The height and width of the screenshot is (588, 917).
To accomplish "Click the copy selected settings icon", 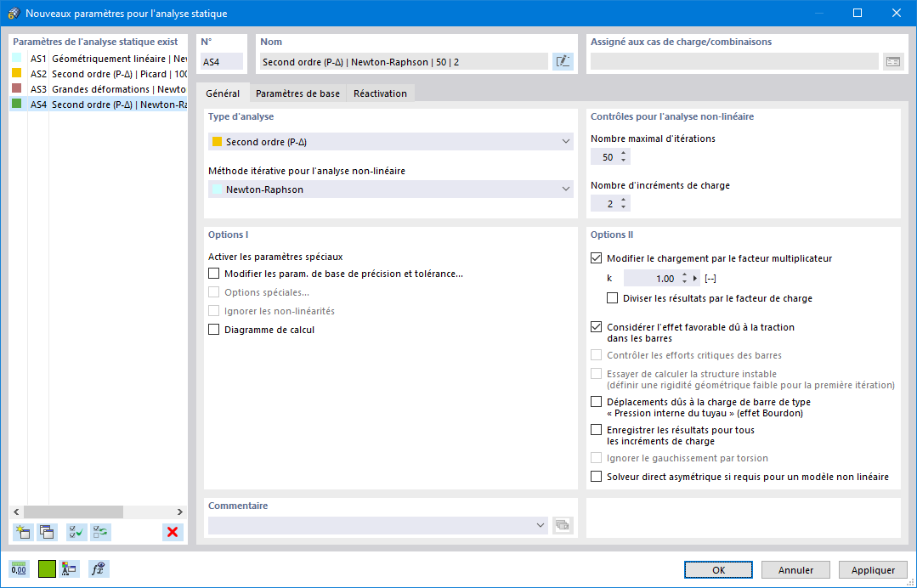I will pos(47,532).
